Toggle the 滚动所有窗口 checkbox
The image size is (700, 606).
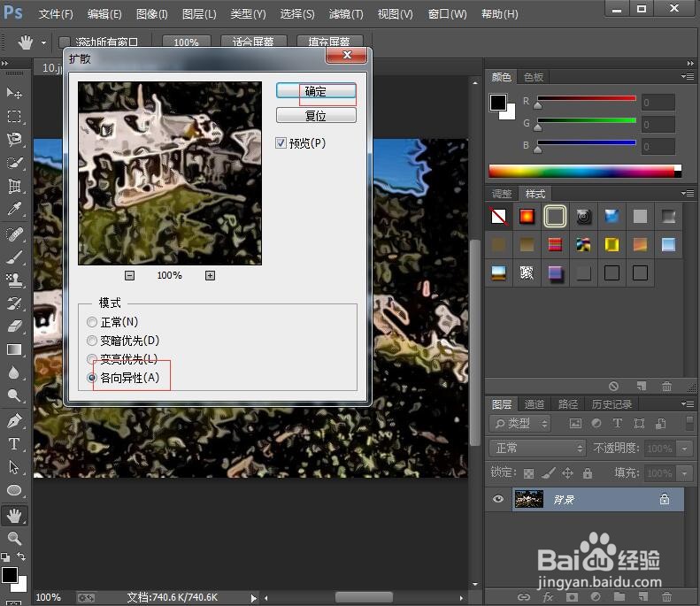[65, 42]
